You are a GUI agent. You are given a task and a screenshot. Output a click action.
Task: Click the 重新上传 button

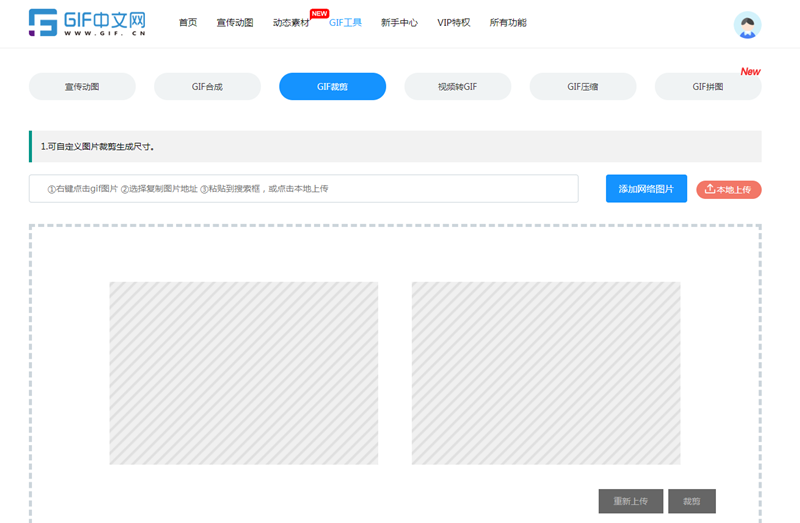[630, 501]
